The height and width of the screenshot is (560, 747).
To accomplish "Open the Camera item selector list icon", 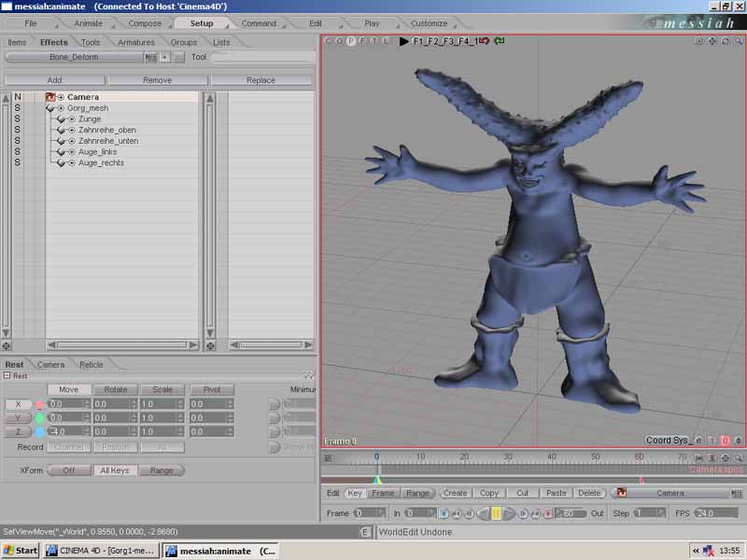I will point(736,494).
